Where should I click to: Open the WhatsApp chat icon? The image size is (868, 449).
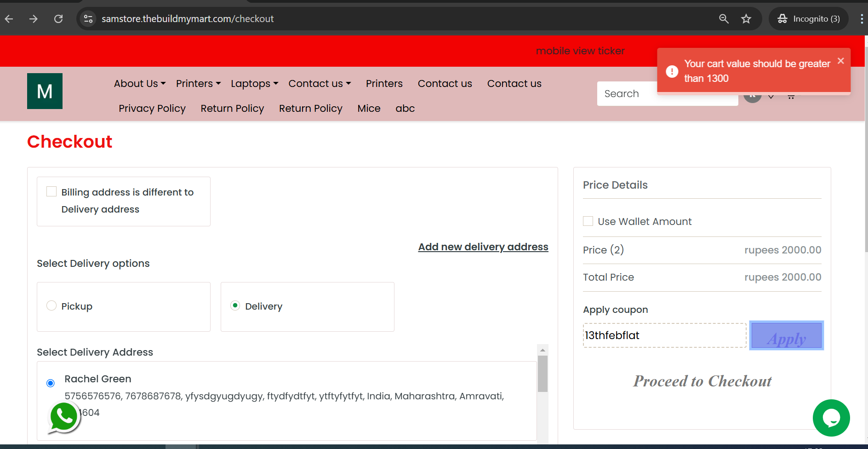click(64, 418)
